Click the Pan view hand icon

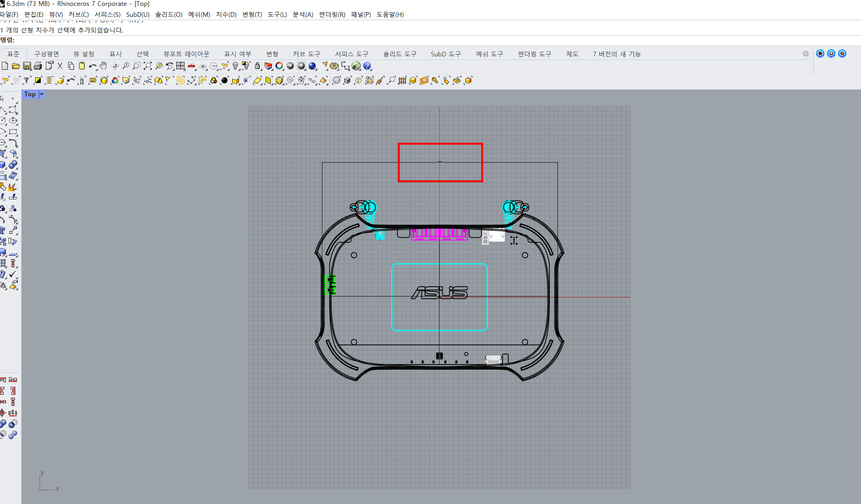pyautogui.click(x=103, y=66)
